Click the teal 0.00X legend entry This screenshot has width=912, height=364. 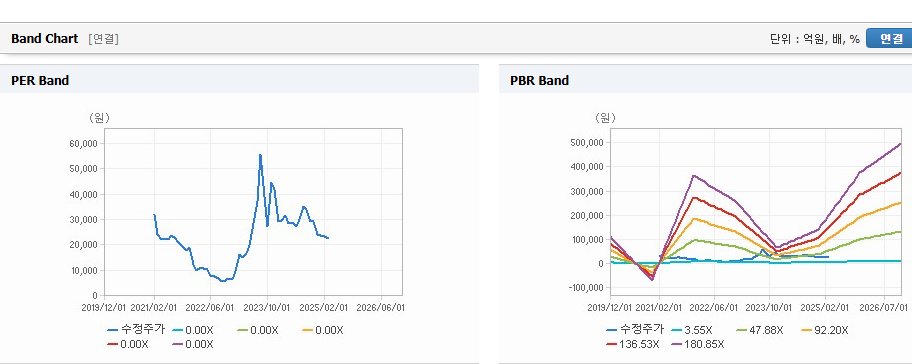[x=193, y=330]
